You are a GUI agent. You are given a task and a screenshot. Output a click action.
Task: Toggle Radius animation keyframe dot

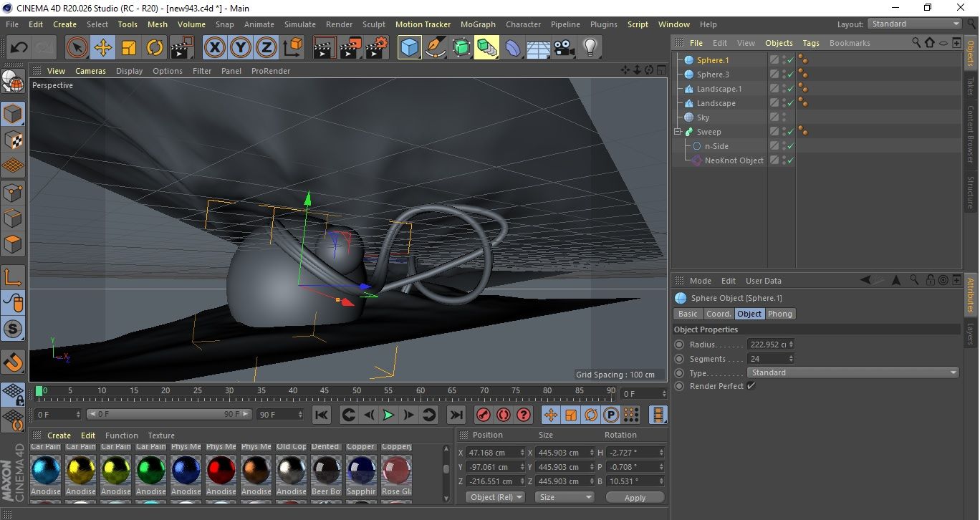[x=679, y=345]
